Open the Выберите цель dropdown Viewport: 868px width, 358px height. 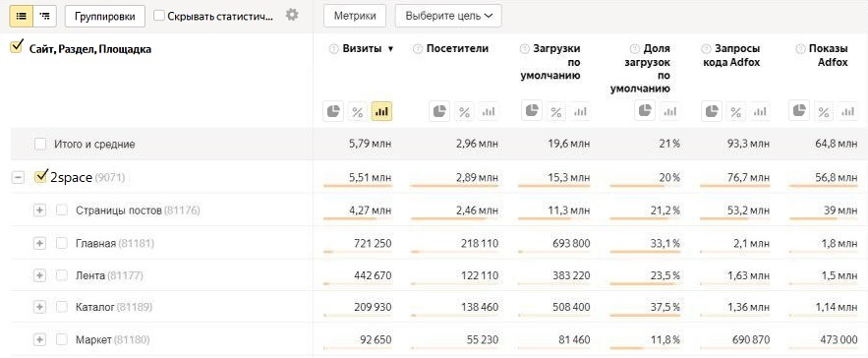click(448, 16)
